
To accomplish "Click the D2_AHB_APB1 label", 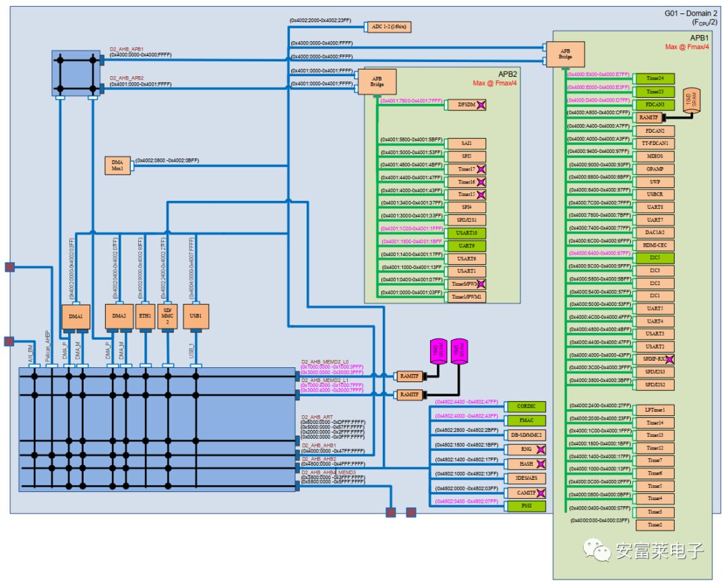I will pyautogui.click(x=127, y=49).
